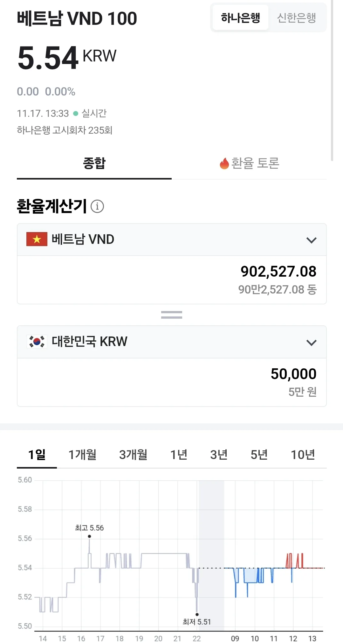
Task: Select the 1일 chart period
Action: pos(37,455)
